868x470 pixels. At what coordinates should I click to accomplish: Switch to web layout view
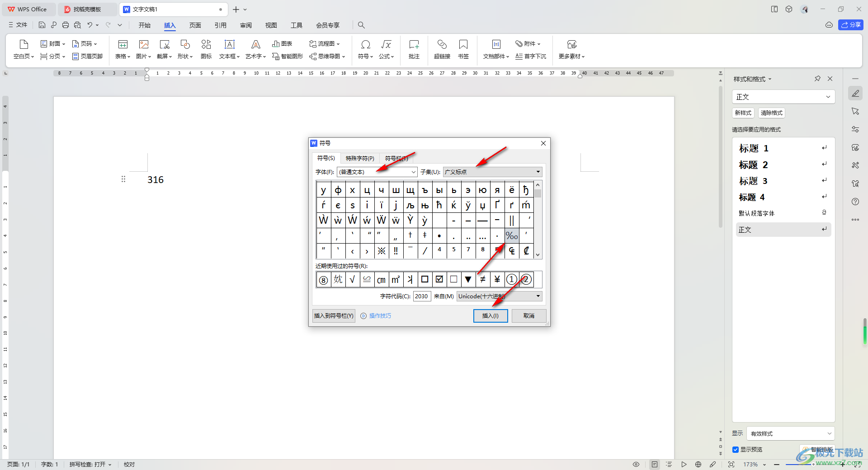pos(698,464)
